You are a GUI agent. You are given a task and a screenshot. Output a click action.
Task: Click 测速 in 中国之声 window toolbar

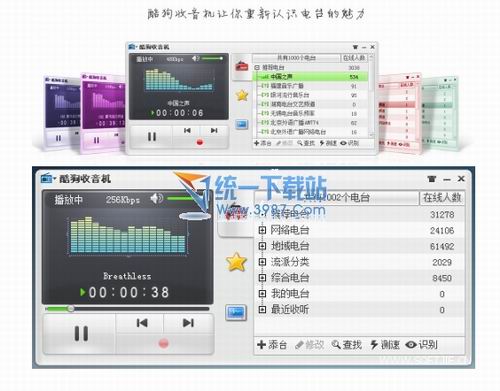(x=328, y=143)
